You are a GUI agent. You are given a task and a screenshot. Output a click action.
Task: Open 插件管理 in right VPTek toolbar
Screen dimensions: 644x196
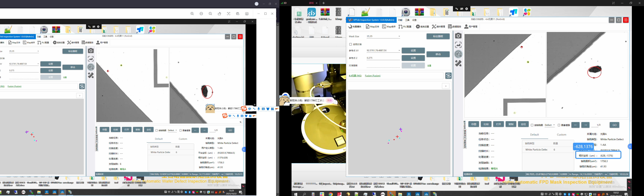(x=438, y=27)
